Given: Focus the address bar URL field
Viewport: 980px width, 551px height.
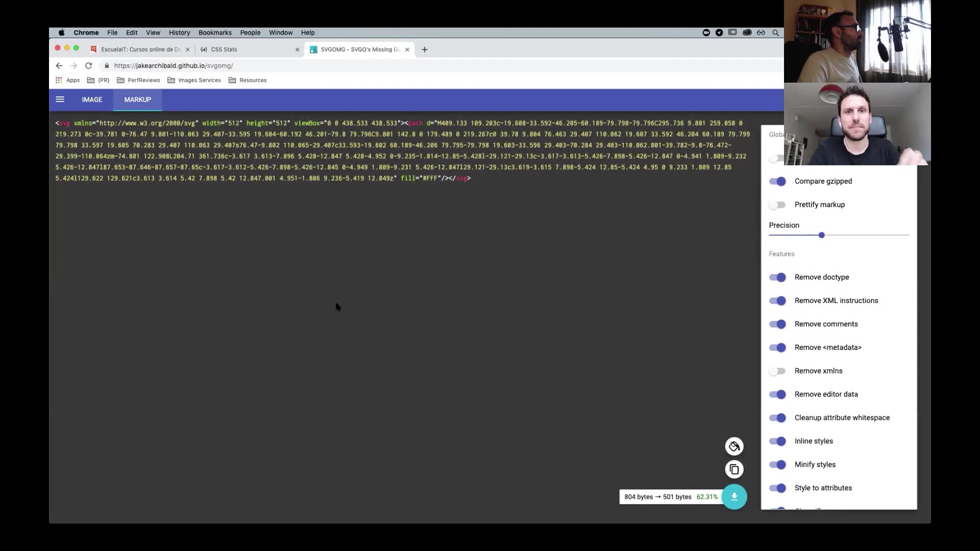Looking at the screenshot, I should pos(174,66).
